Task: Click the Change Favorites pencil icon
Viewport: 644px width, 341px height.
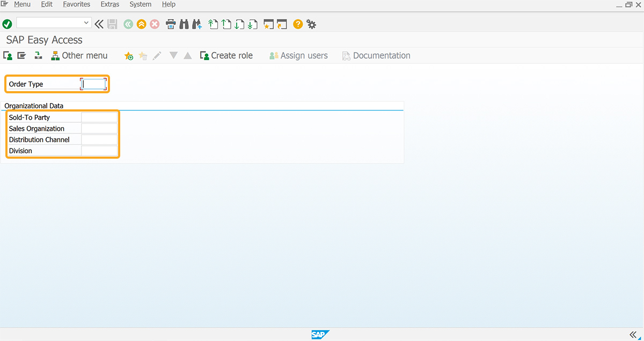Action: click(x=157, y=55)
